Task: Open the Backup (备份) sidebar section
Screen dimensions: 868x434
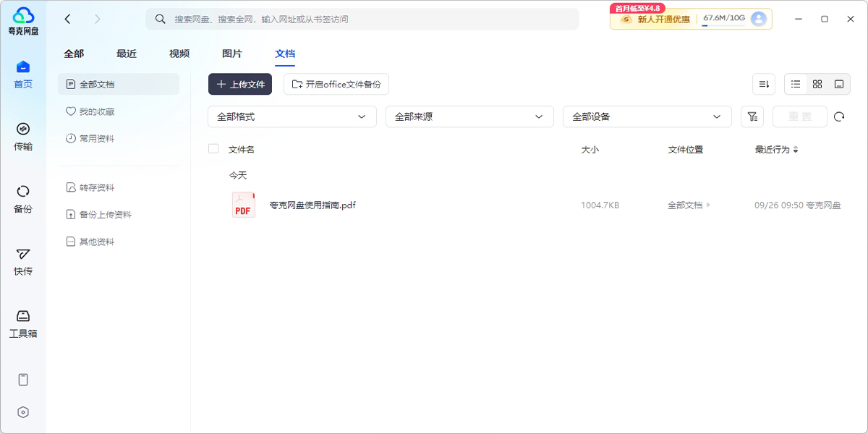Action: pyautogui.click(x=23, y=199)
